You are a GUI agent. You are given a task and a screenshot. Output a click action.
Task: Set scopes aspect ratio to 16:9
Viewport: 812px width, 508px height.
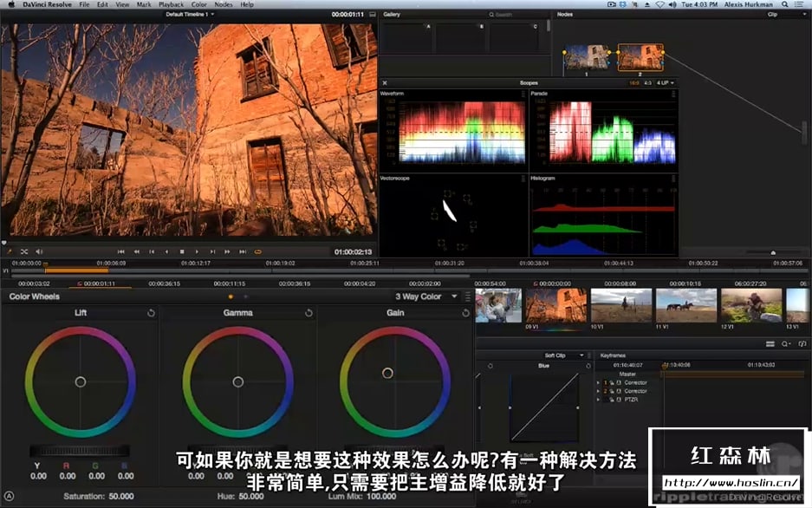pyautogui.click(x=633, y=83)
